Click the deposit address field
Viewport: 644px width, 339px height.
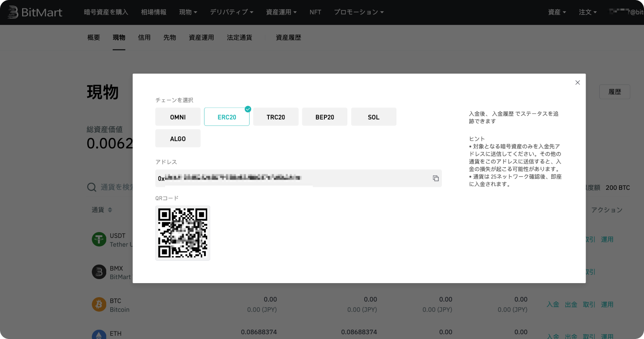point(299,178)
